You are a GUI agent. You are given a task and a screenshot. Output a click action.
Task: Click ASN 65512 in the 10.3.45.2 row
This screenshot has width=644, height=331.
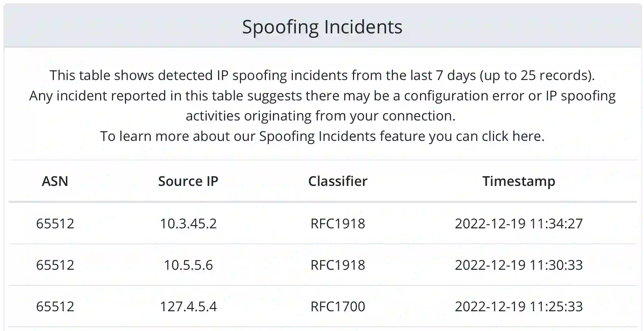tap(55, 223)
